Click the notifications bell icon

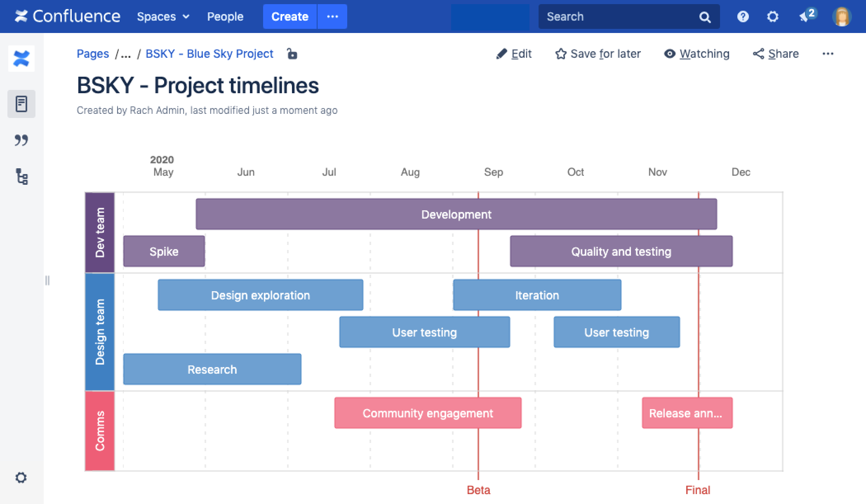point(806,16)
